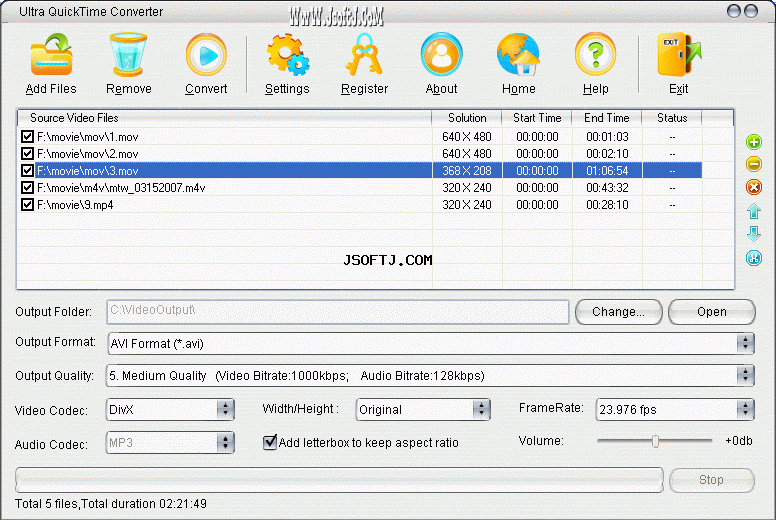Click the Remove trash bin icon
The height and width of the screenshot is (520, 776).
tap(128, 54)
